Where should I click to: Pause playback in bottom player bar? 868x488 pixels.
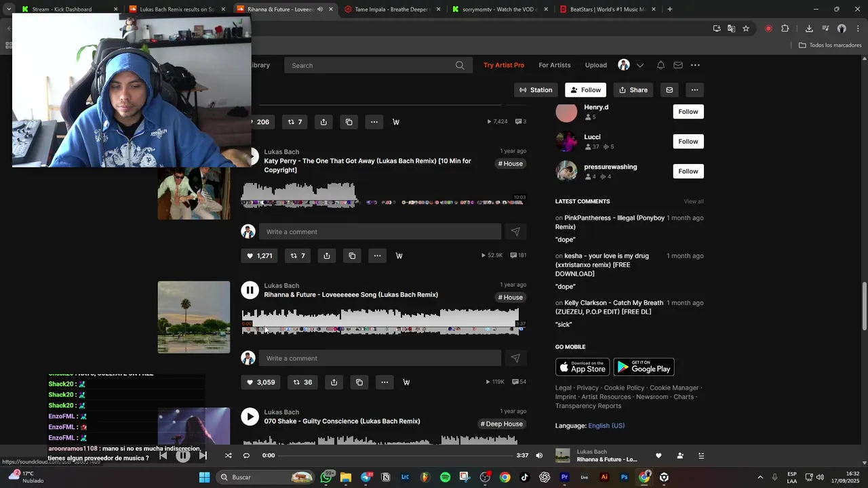182,455
